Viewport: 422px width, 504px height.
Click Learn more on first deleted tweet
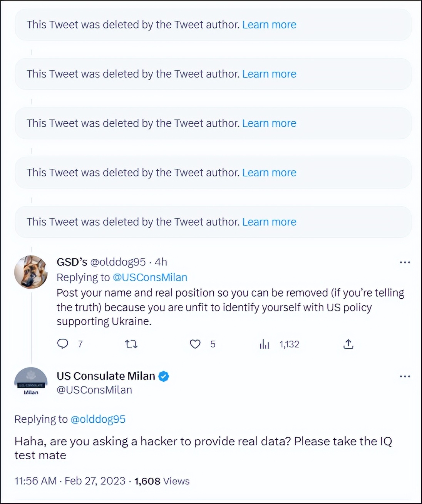(x=269, y=25)
